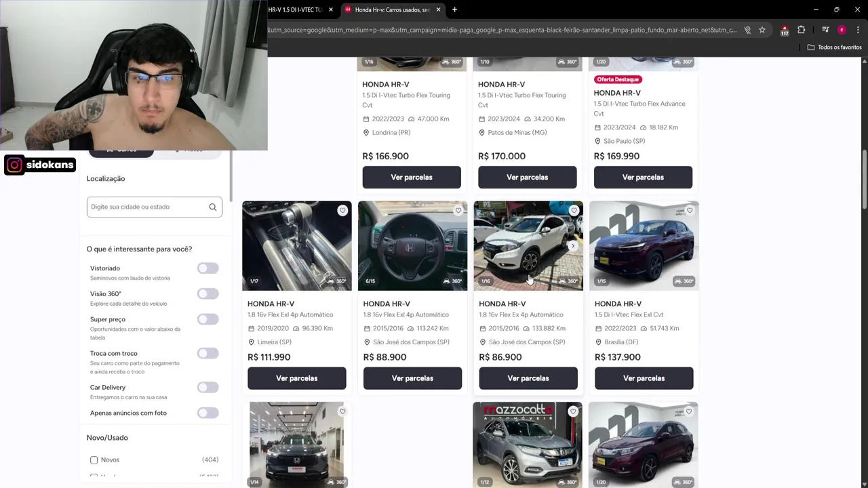Click the sidokans Instagram overlay label
This screenshot has height=488, width=868.
point(39,165)
